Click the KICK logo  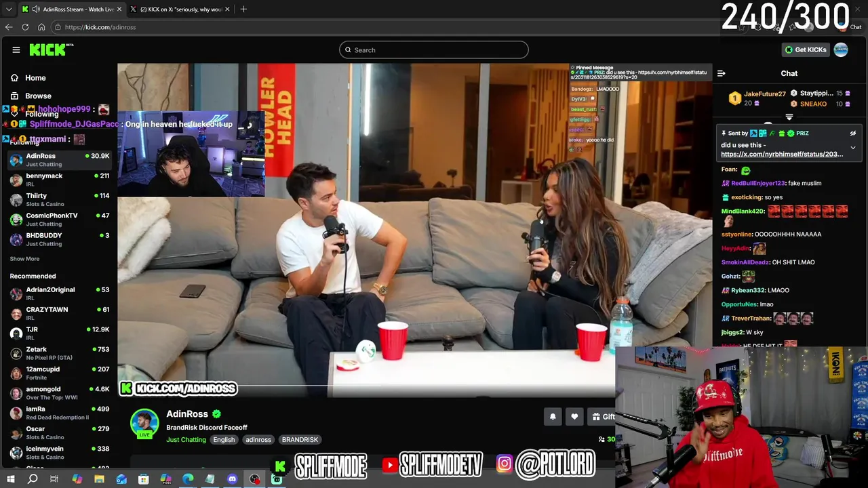pyautogui.click(x=51, y=49)
